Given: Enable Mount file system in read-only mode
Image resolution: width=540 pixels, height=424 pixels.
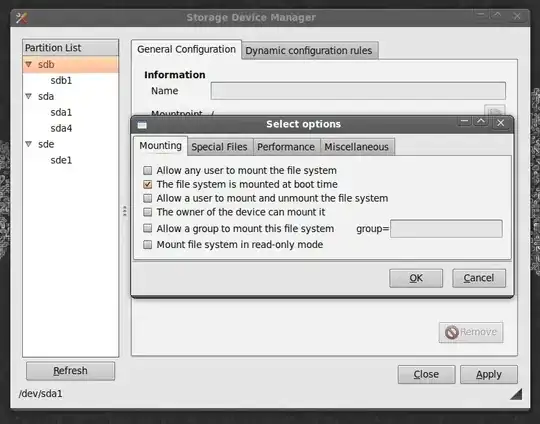Looking at the screenshot, I should point(147,245).
